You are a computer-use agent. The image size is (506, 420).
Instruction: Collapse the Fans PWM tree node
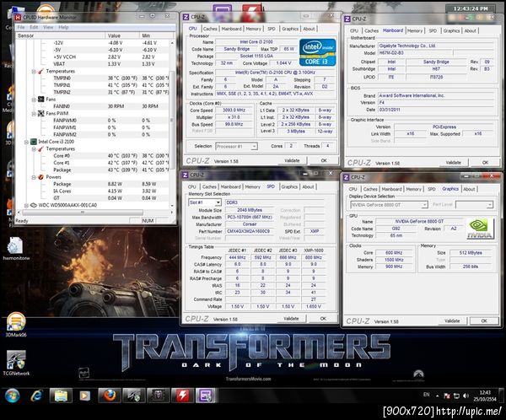tap(34, 114)
